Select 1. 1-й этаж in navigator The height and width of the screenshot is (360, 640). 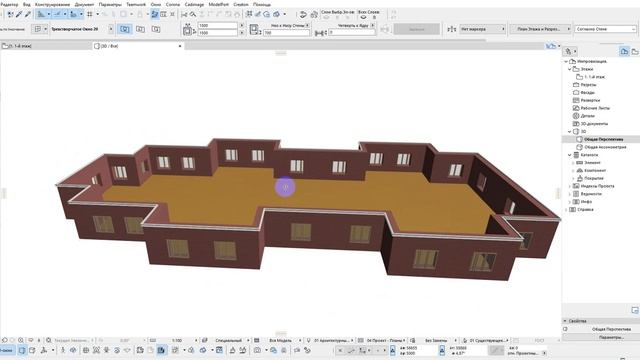(594, 77)
